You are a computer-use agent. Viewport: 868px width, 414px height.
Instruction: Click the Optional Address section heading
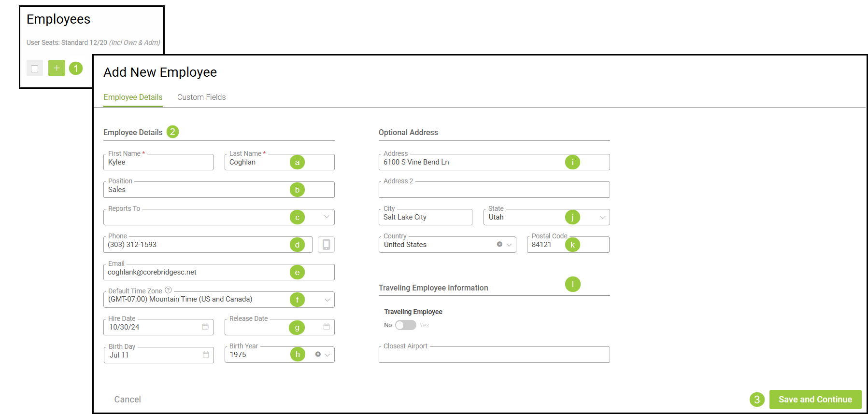click(408, 132)
